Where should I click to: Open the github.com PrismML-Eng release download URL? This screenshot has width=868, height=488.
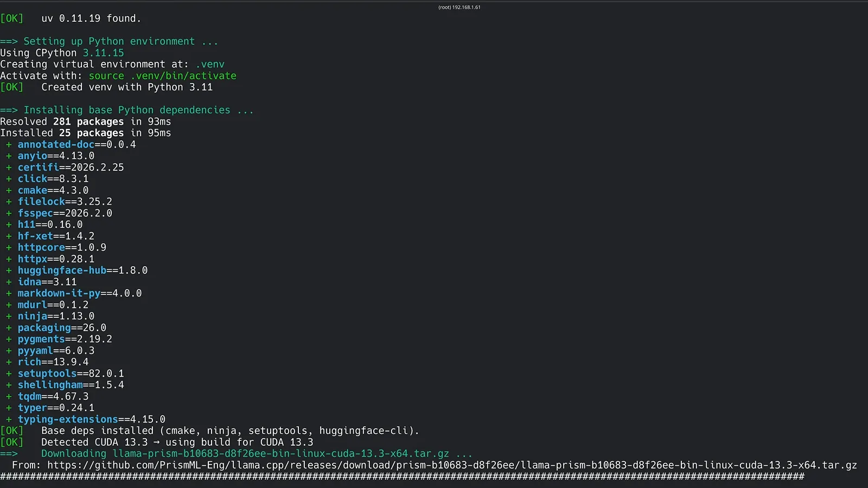(x=452, y=465)
